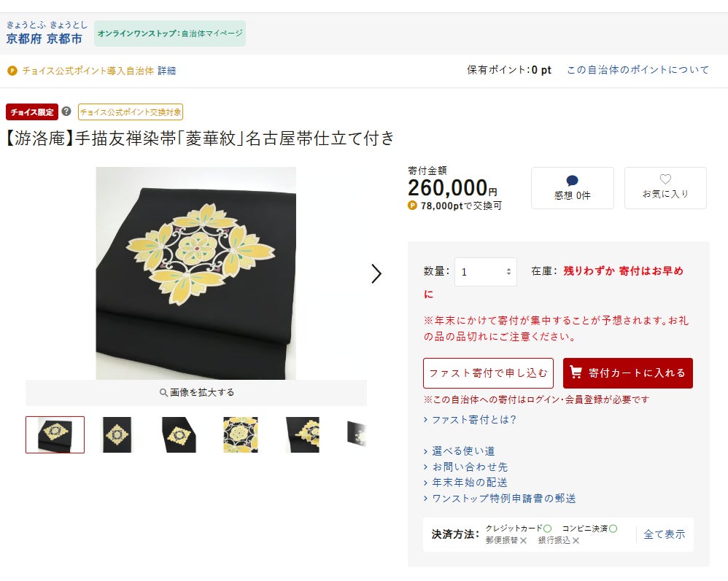This screenshot has width=728, height=581.
Task: Click 全て表示 to show all payment methods
Action: click(x=664, y=534)
